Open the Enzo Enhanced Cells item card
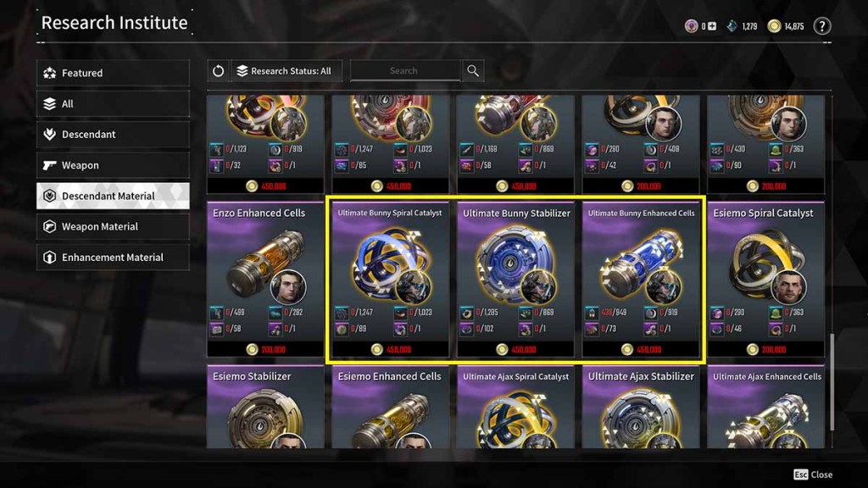This screenshot has height=488, width=868. 265,280
